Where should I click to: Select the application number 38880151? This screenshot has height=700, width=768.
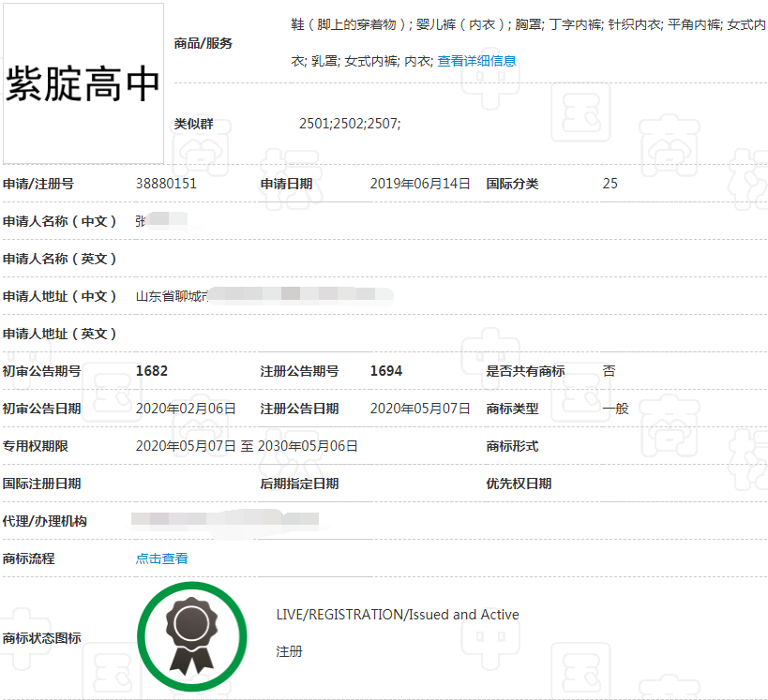click(x=165, y=184)
